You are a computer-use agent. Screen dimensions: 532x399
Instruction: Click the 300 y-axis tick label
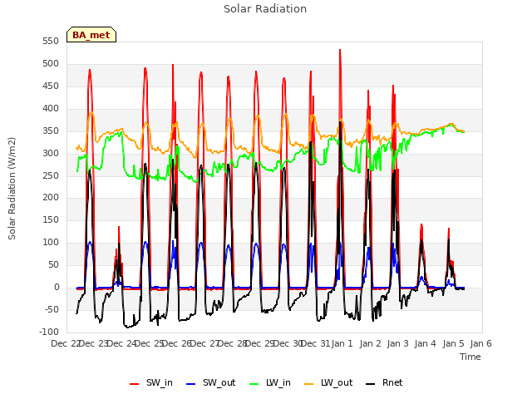(51, 153)
